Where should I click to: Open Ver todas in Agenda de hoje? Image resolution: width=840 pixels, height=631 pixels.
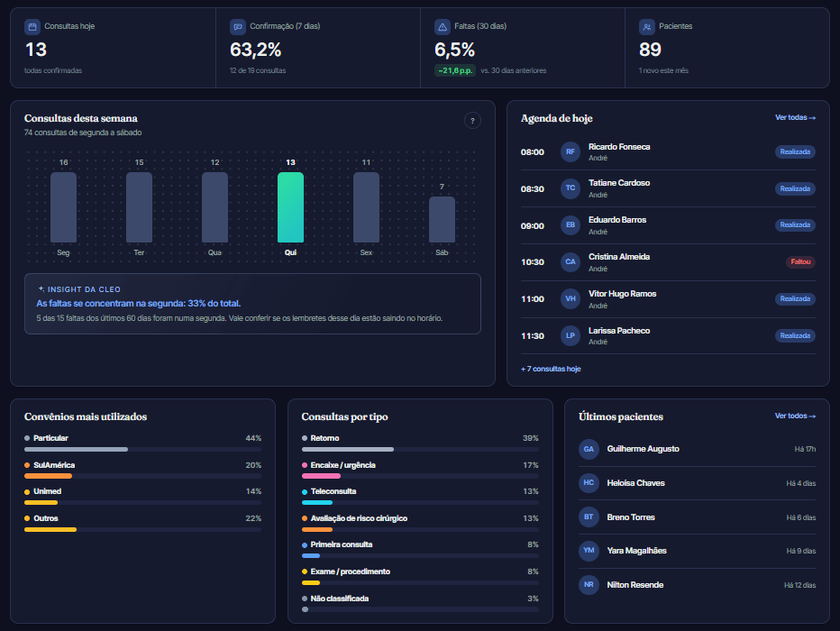[x=795, y=117]
